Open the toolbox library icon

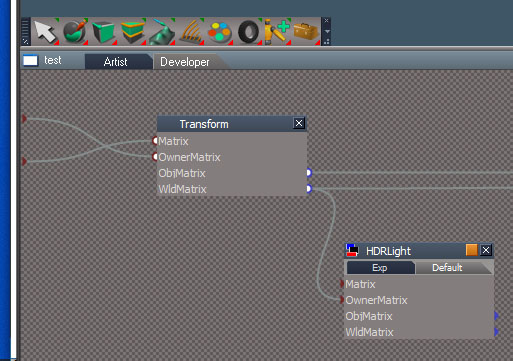tap(306, 32)
